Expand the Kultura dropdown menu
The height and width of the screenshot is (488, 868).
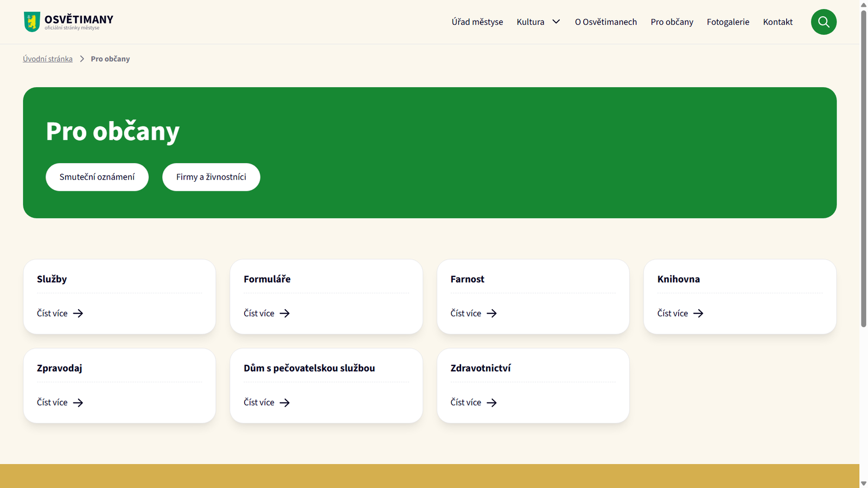point(556,22)
